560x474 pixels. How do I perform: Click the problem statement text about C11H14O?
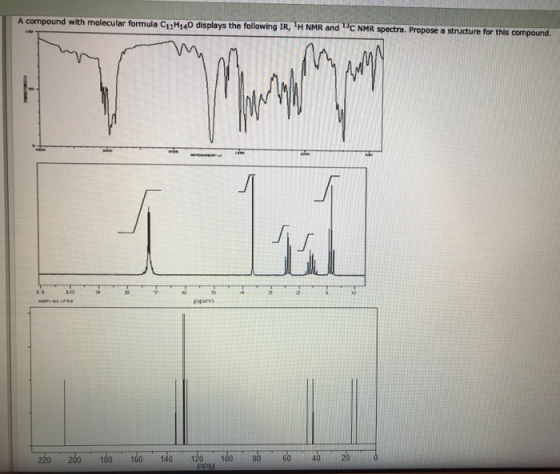pyautogui.click(x=284, y=27)
